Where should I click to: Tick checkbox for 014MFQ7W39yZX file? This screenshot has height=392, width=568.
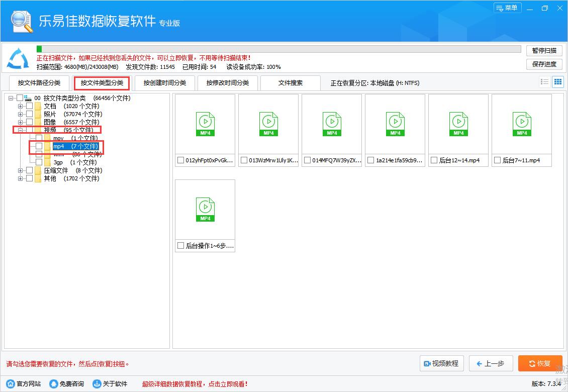pos(307,160)
